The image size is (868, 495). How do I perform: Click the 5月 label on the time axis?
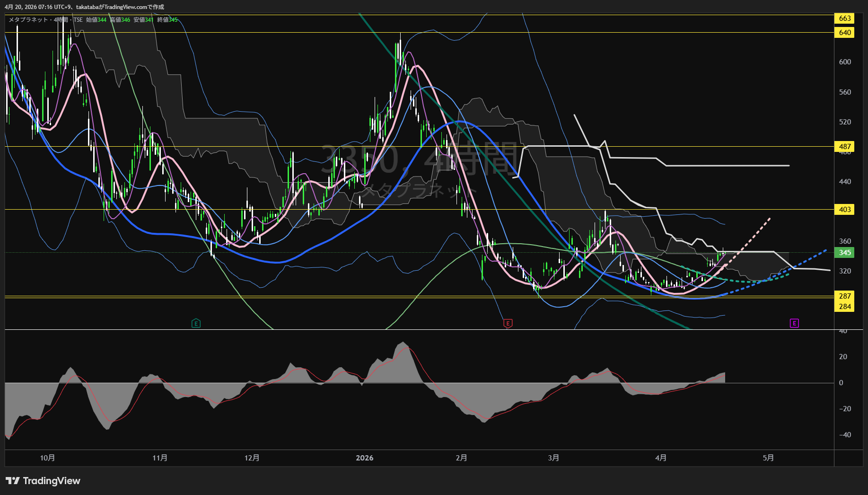768,458
